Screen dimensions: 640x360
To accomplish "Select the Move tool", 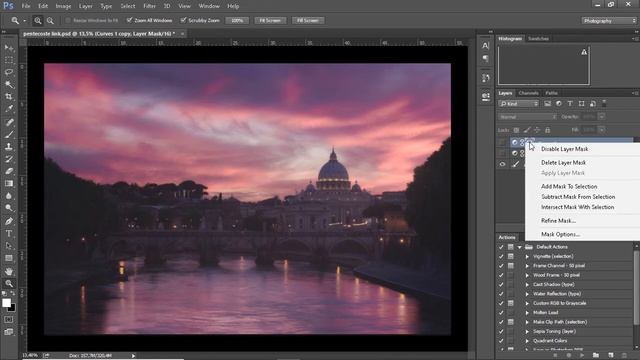I will click(9, 48).
